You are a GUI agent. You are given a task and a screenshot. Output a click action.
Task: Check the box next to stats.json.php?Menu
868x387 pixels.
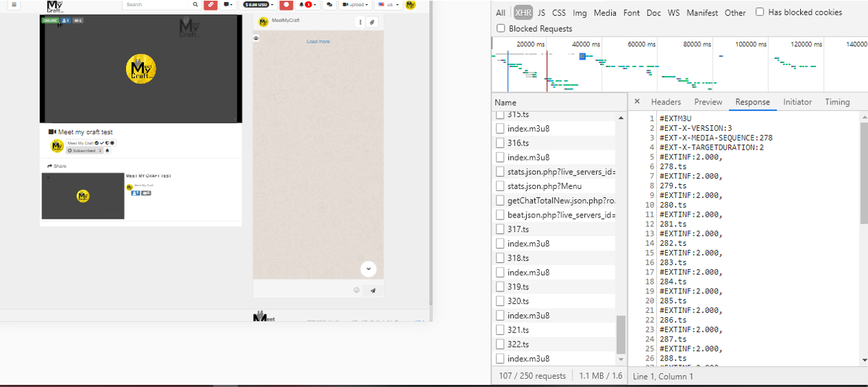pos(500,186)
